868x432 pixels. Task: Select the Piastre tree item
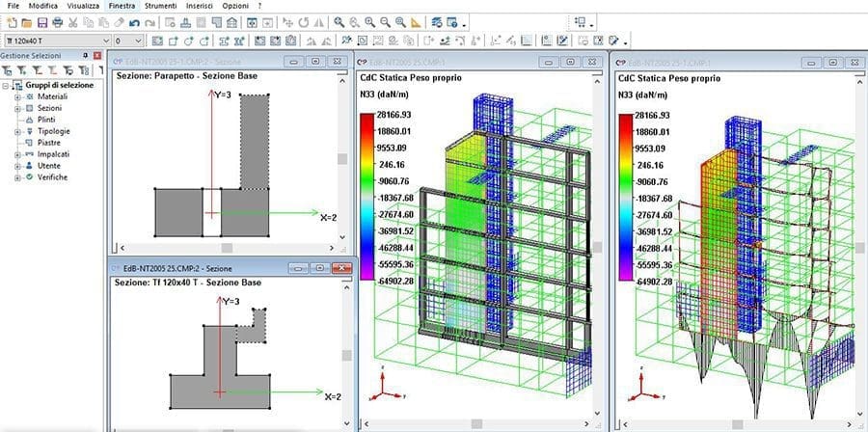click(x=49, y=143)
